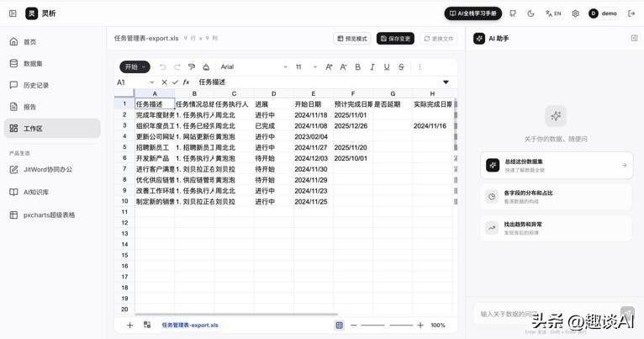Click the AI question input field
The width and height of the screenshot is (644, 339).
(x=546, y=315)
